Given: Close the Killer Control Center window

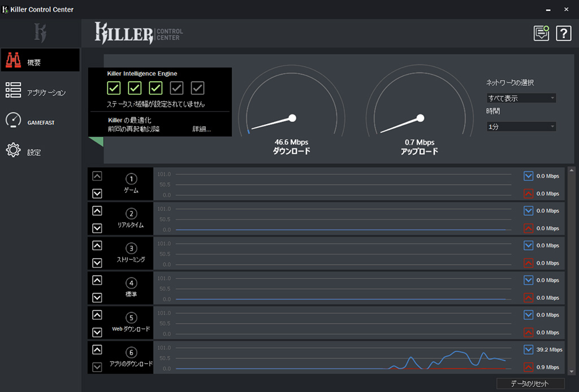Looking at the screenshot, I should point(567,10).
